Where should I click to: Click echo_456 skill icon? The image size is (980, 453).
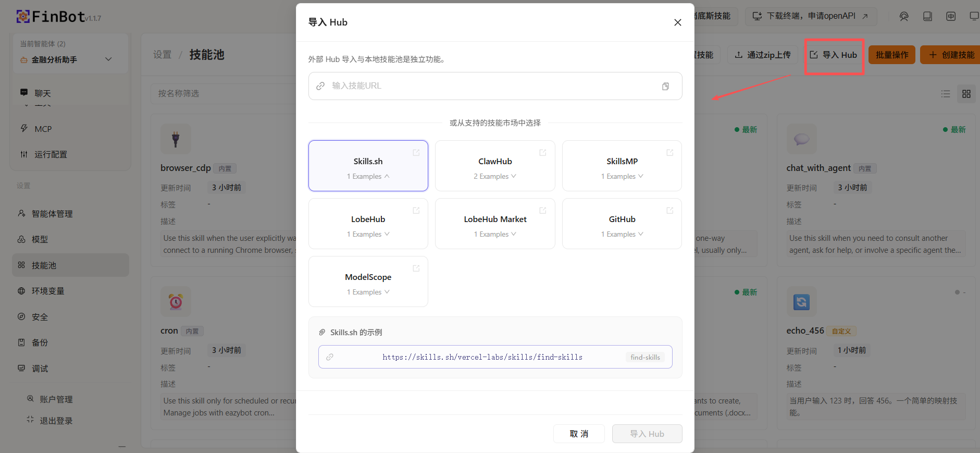tap(801, 301)
